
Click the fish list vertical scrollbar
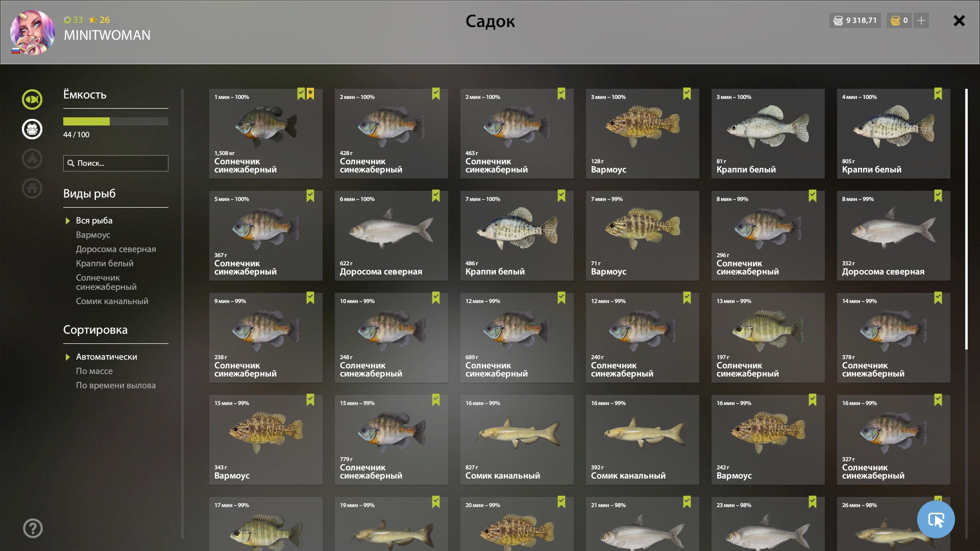coord(966,219)
